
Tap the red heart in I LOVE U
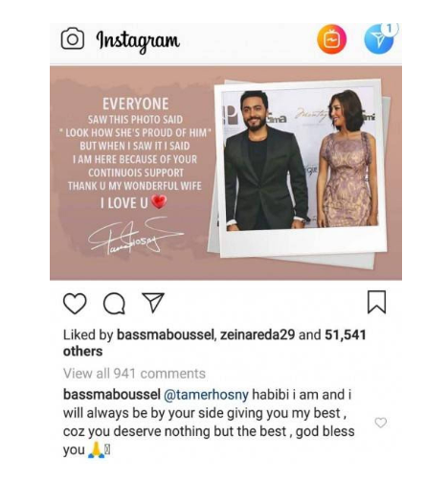point(159,202)
